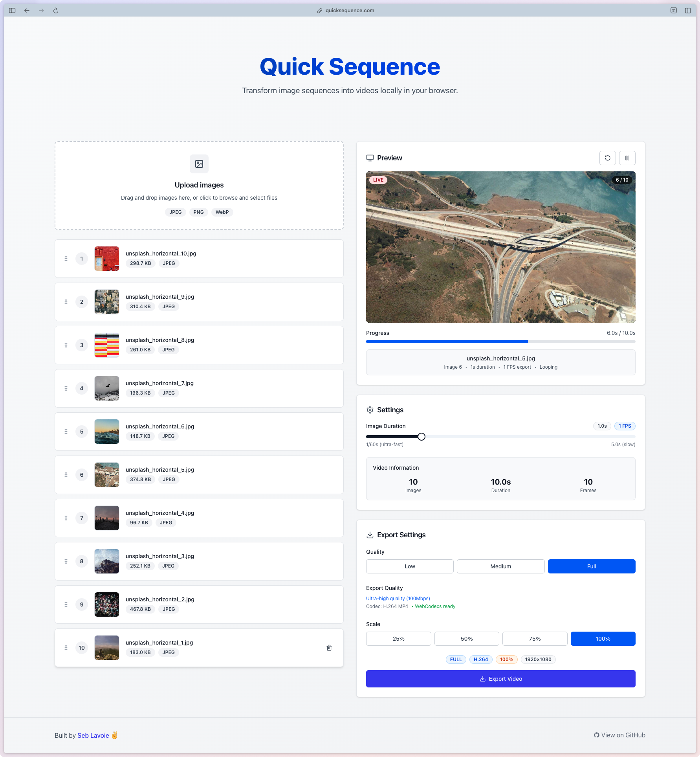700x757 pixels.
Task: Open the browser split view icon
Action: click(687, 11)
